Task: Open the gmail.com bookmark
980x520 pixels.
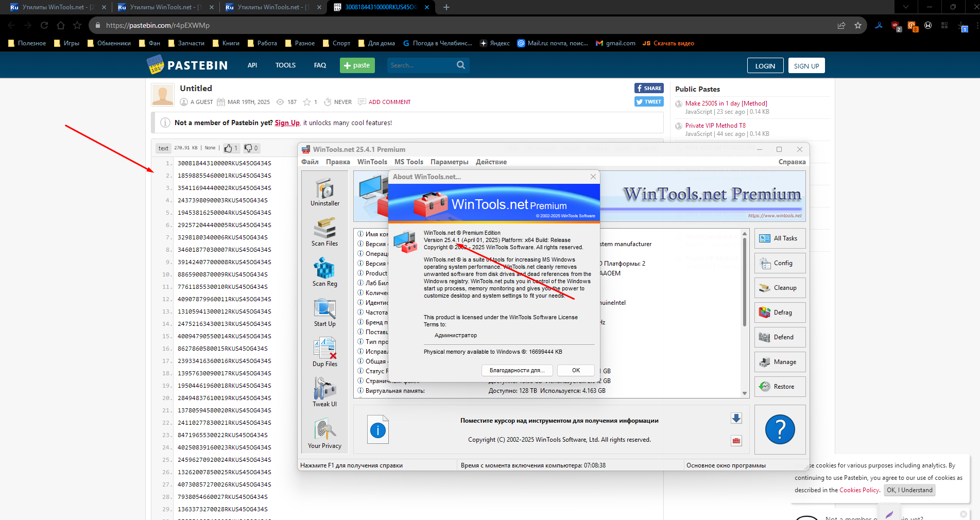Action: coord(615,43)
